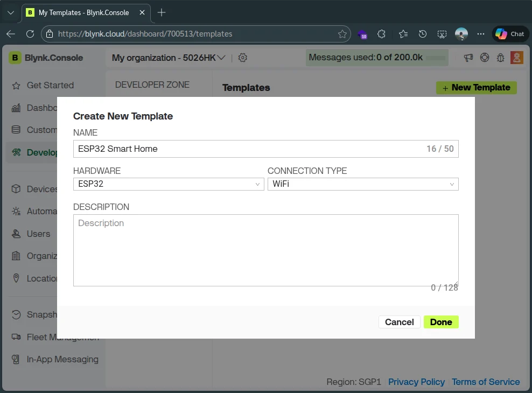The height and width of the screenshot is (393, 532).
Task: Favorite this page with star icon
Action: click(x=342, y=34)
